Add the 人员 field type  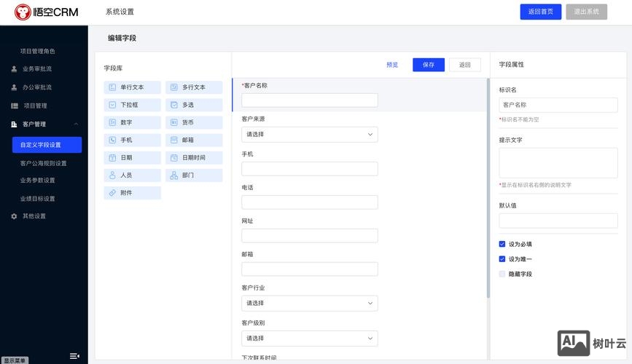point(132,175)
